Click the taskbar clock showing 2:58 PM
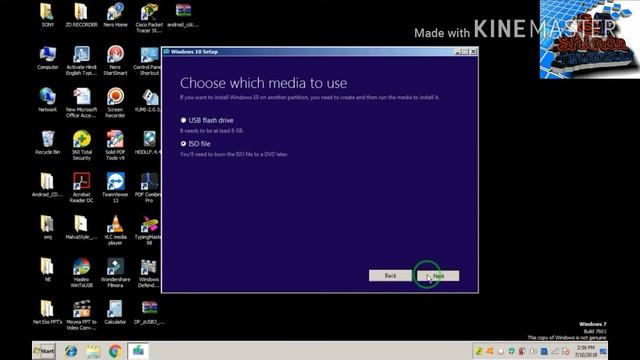640x360 pixels. (x=585, y=351)
